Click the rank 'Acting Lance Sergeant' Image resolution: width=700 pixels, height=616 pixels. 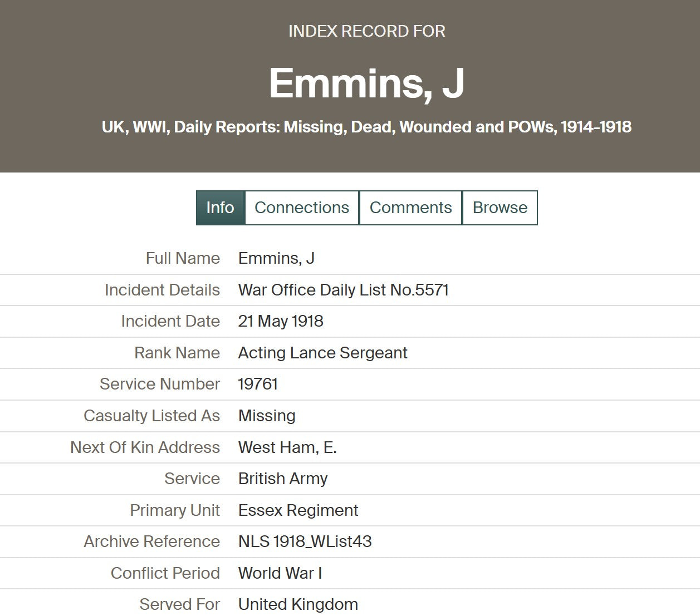click(322, 353)
